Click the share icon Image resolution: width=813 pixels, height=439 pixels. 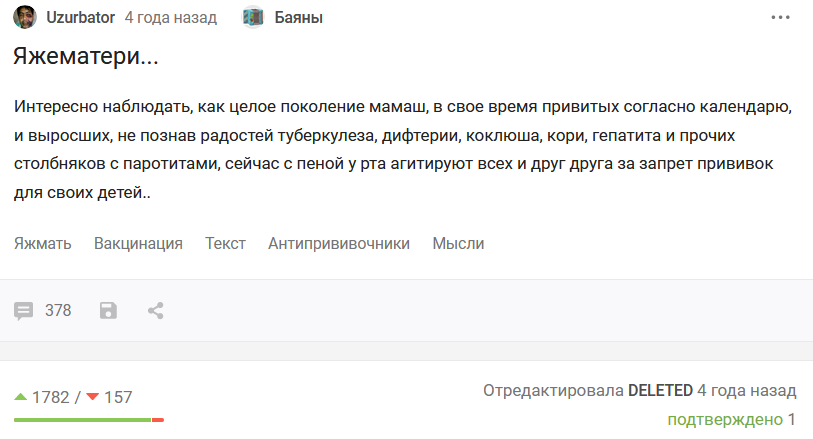pyautogui.click(x=156, y=310)
